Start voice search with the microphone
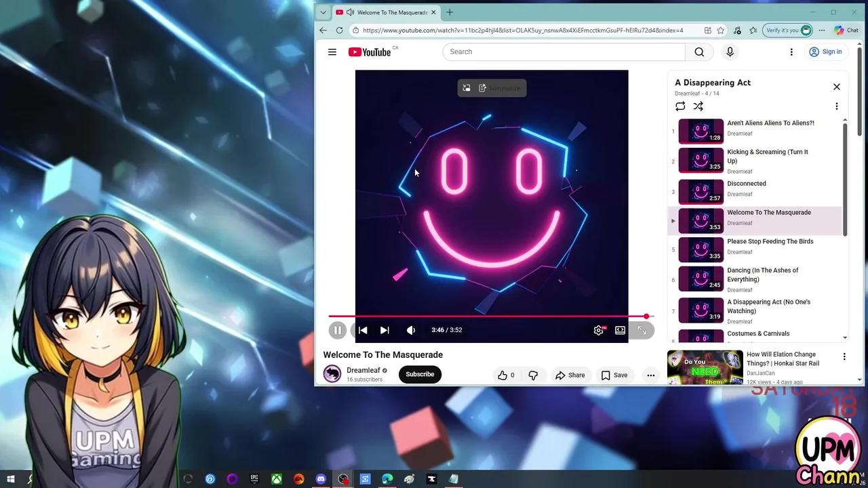Image resolution: width=868 pixels, height=488 pixels. [730, 52]
